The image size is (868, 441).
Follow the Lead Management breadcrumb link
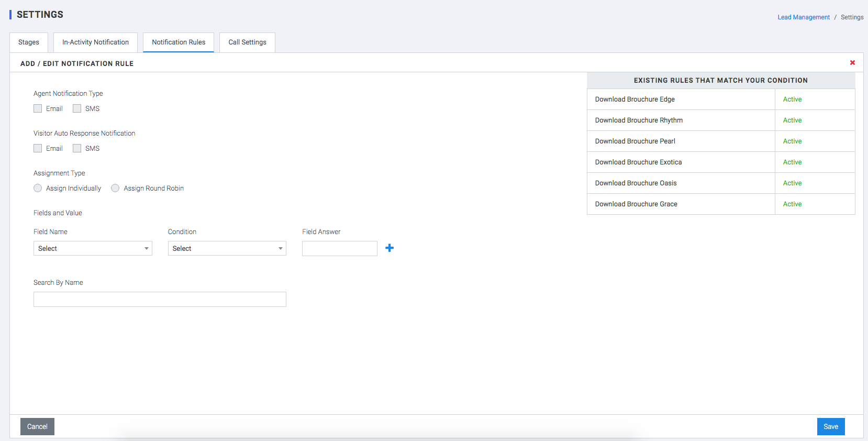(804, 17)
